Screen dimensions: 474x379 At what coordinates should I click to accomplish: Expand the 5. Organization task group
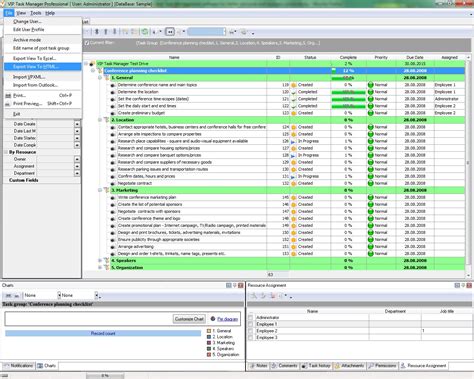pos(100,268)
